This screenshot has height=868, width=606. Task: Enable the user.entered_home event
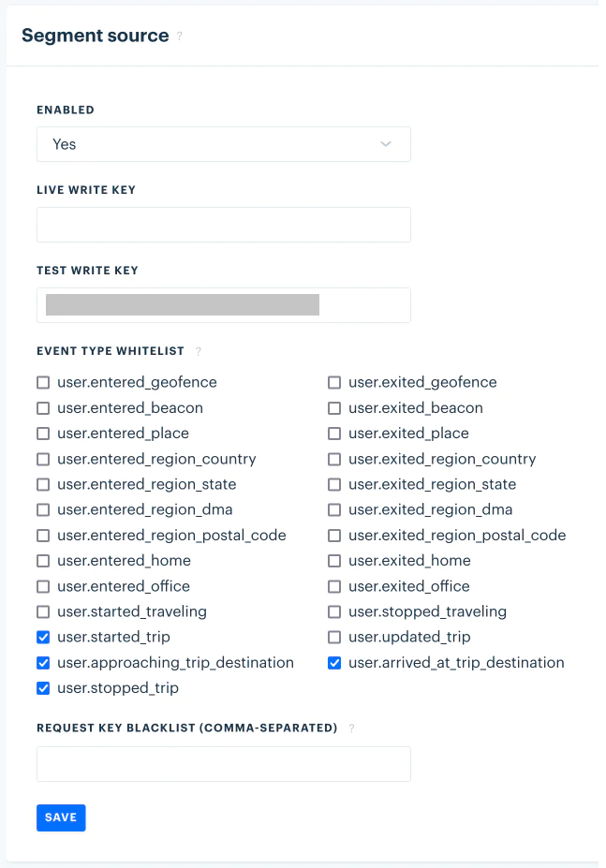pyautogui.click(x=42, y=560)
